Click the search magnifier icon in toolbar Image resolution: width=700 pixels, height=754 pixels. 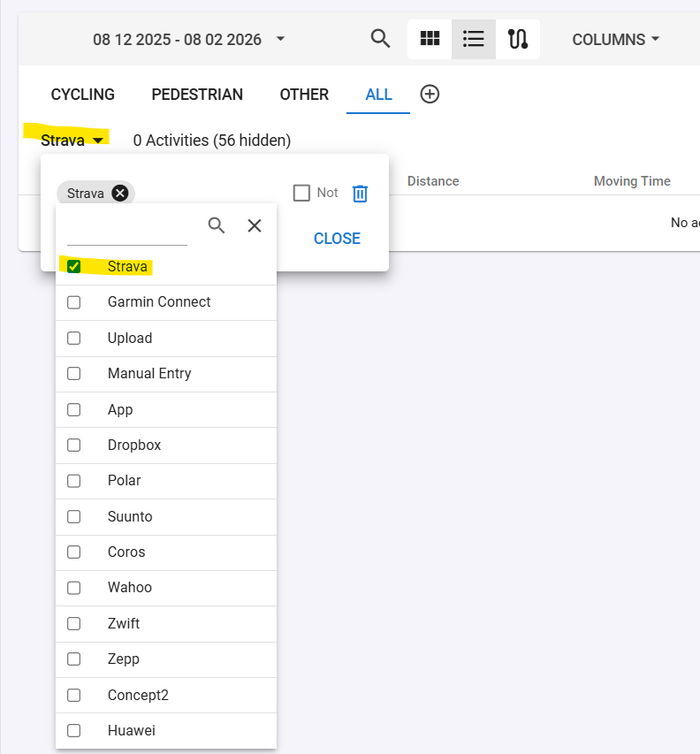[380, 39]
